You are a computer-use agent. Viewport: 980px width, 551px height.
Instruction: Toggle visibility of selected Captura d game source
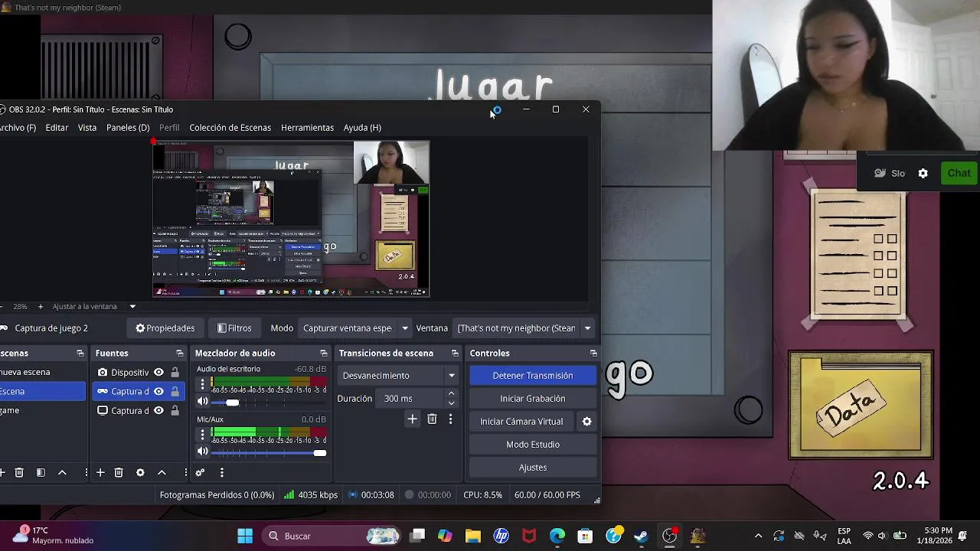click(x=158, y=391)
